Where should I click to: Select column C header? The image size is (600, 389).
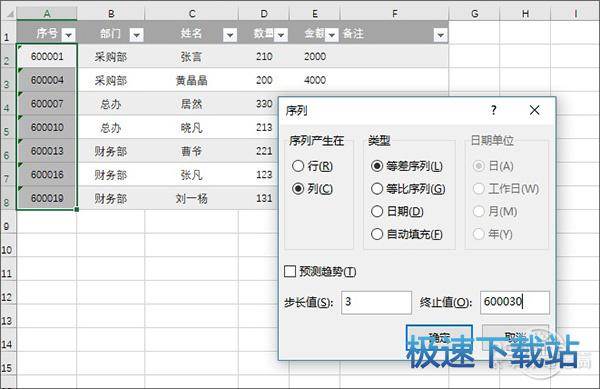point(192,14)
